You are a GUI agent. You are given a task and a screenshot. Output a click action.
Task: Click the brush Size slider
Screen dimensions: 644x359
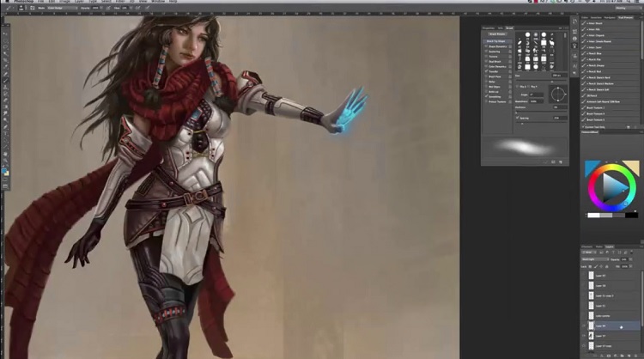tap(541, 82)
